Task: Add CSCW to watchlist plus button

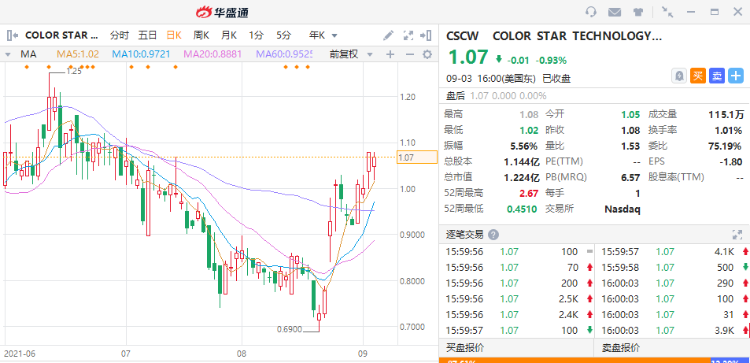Action: [x=736, y=76]
